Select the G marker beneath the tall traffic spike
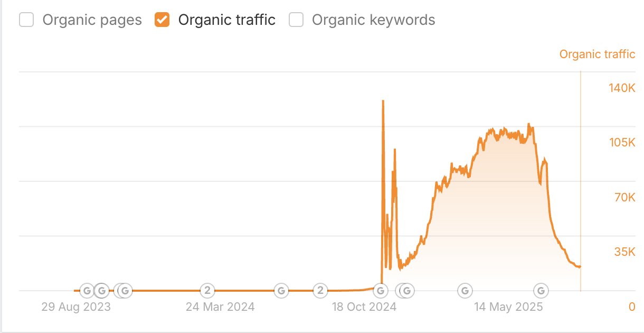This screenshot has height=333, width=644. pos(380,290)
